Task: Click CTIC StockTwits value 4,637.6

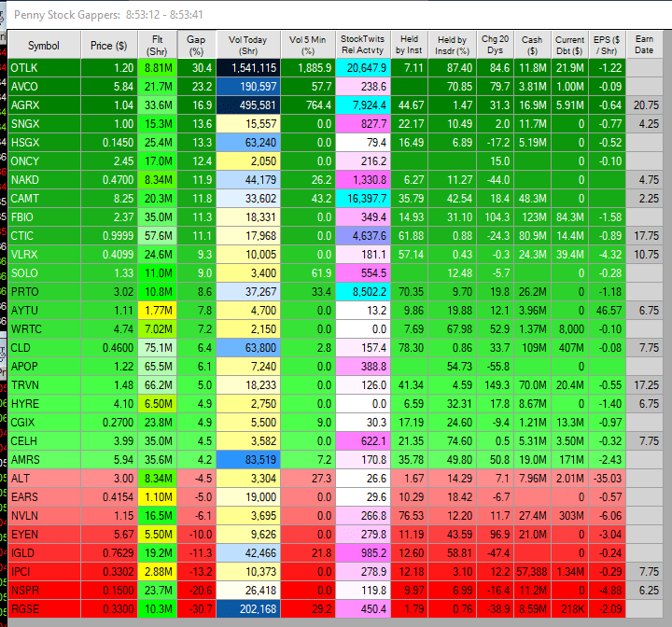Action: [x=362, y=236]
